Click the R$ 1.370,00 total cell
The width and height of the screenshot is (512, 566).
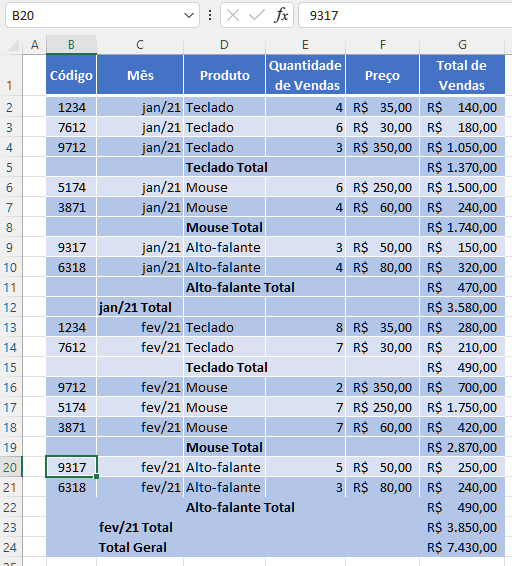(x=462, y=167)
